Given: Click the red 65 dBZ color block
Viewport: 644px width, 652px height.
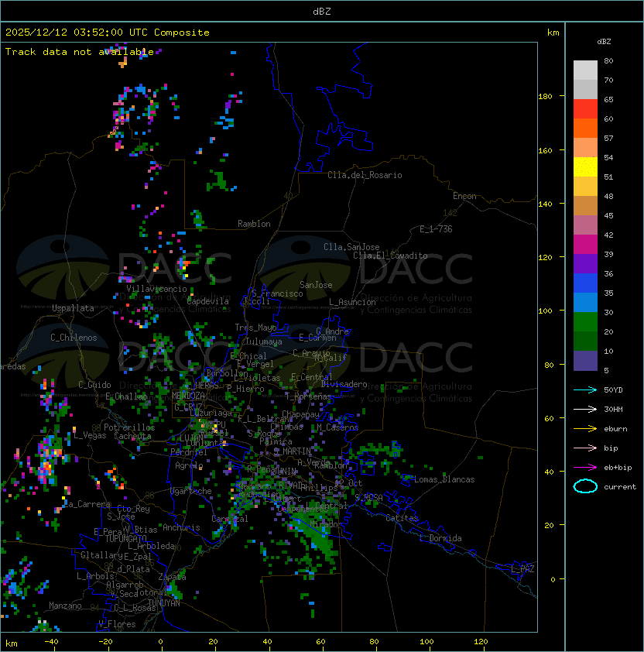Looking at the screenshot, I should (585, 108).
